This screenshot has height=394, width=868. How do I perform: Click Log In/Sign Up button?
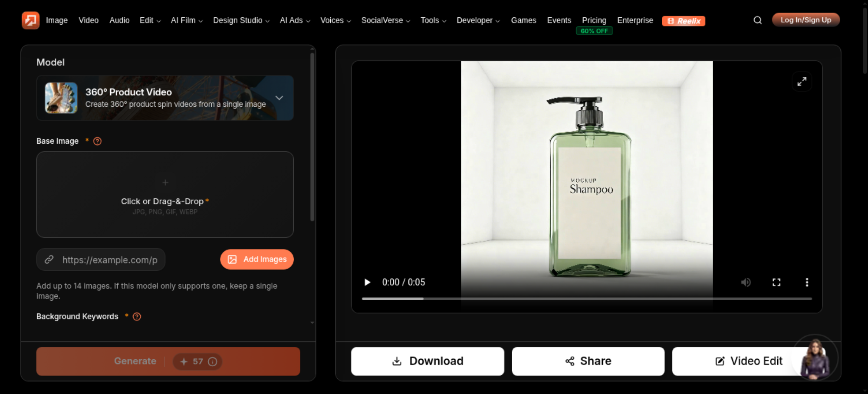pos(806,20)
